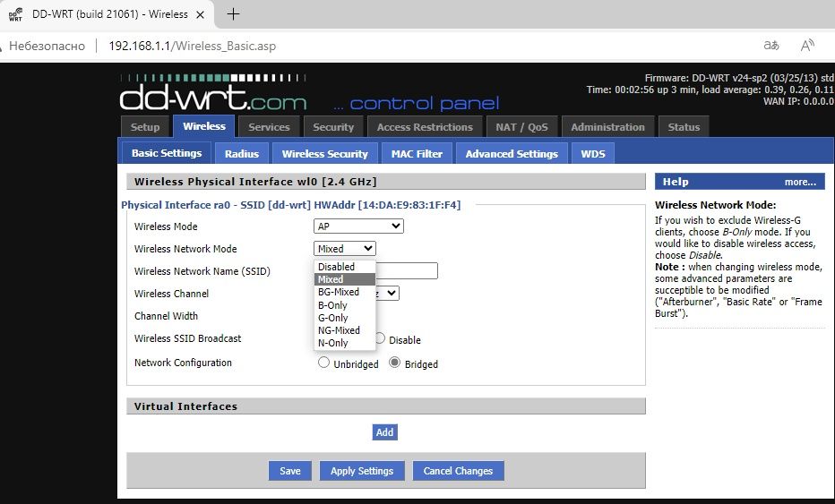
Task: Click the Physical Interface ra0 legend text
Action: click(x=291, y=205)
